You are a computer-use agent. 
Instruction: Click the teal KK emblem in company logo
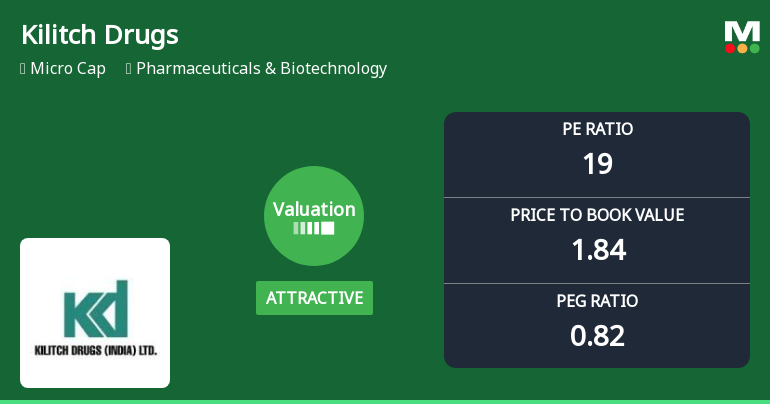(x=95, y=308)
